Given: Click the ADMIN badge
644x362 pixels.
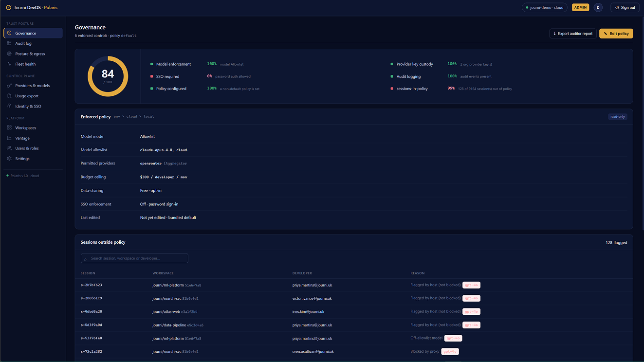Looking at the screenshot, I should point(580,7).
